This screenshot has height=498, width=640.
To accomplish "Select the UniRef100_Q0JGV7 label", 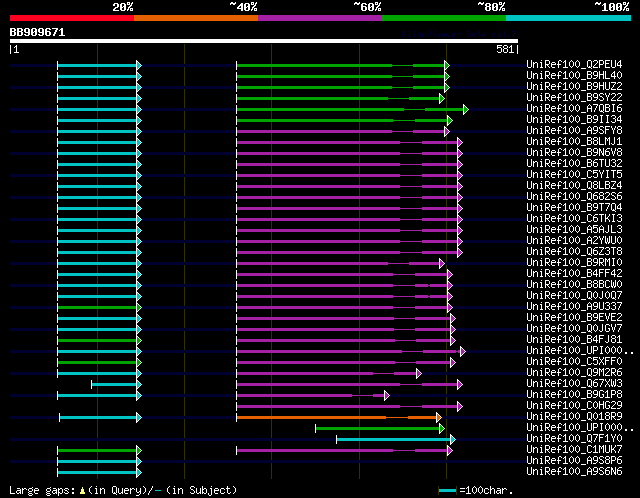I will tap(574, 329).
